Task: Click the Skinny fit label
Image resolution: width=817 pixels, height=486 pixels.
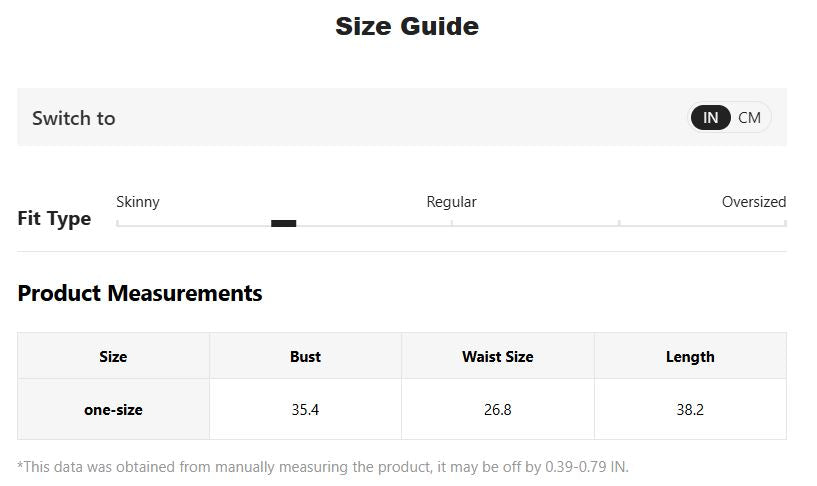Action: coord(138,202)
